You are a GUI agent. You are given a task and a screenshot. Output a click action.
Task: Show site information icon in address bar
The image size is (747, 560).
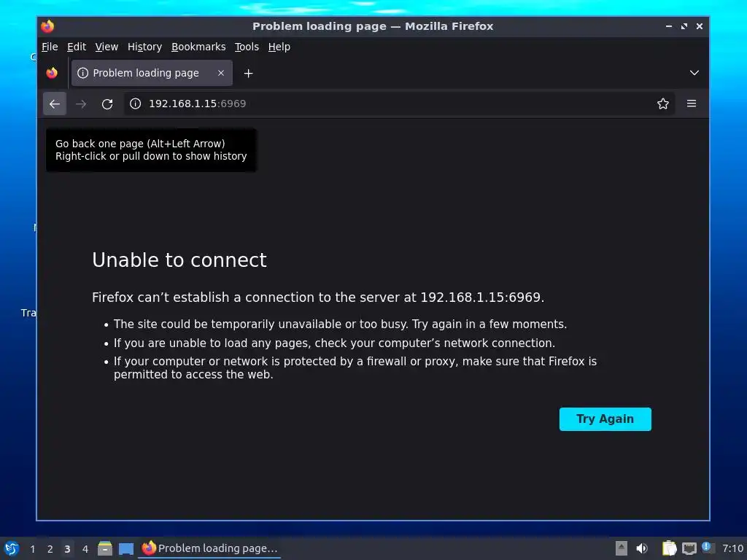pos(135,104)
